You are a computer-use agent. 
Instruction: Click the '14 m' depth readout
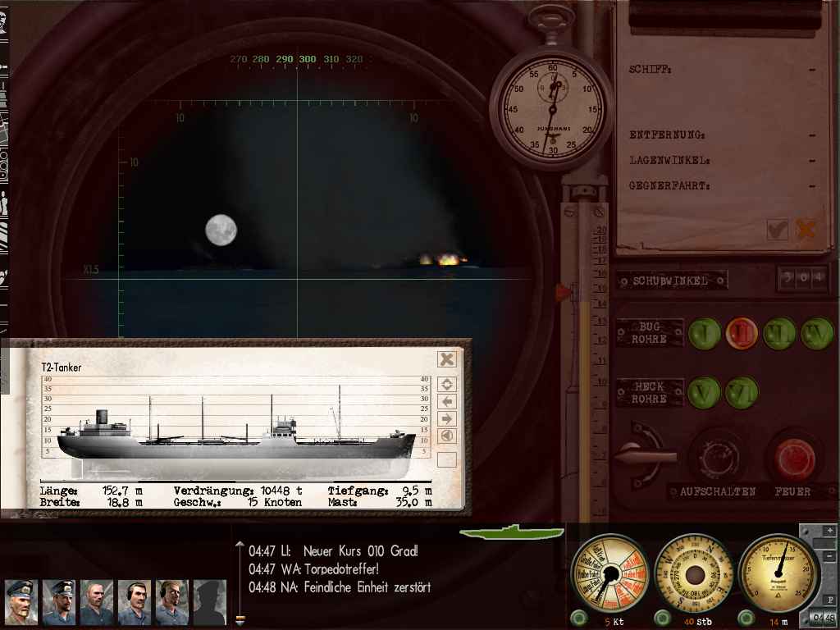point(779,622)
